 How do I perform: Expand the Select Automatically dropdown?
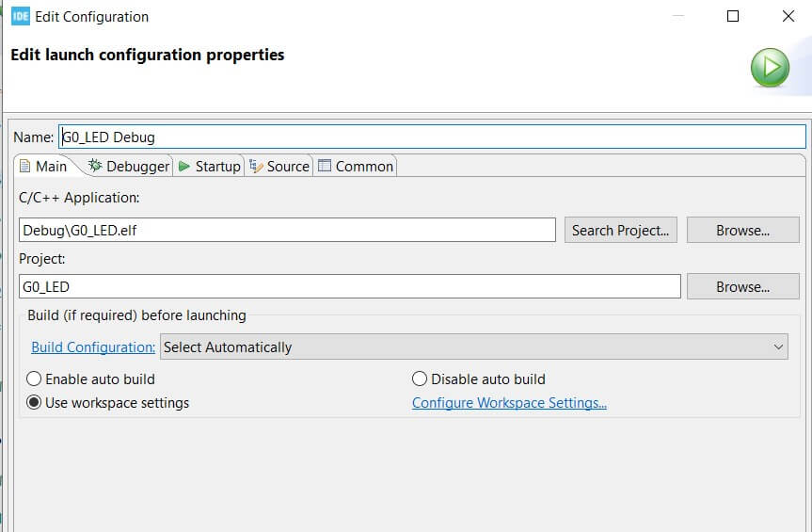pos(474,347)
